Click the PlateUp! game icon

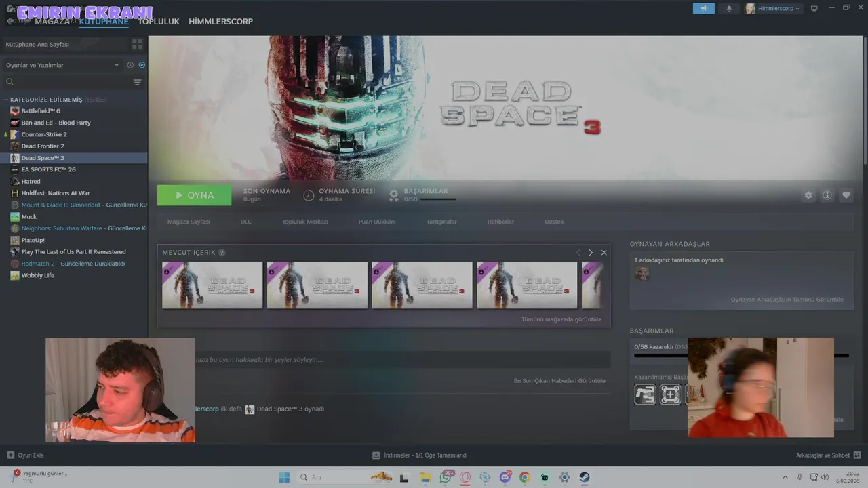point(15,240)
